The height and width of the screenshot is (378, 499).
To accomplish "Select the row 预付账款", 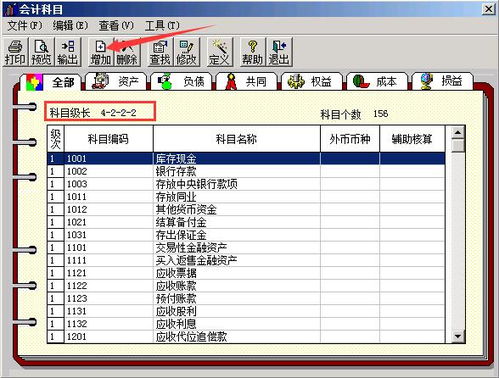I will click(246, 298).
